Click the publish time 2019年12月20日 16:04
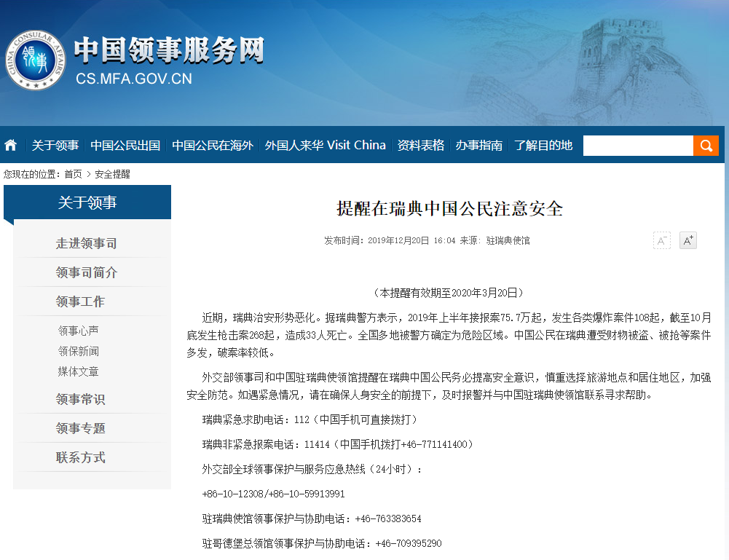The image size is (729, 560). coord(411,240)
